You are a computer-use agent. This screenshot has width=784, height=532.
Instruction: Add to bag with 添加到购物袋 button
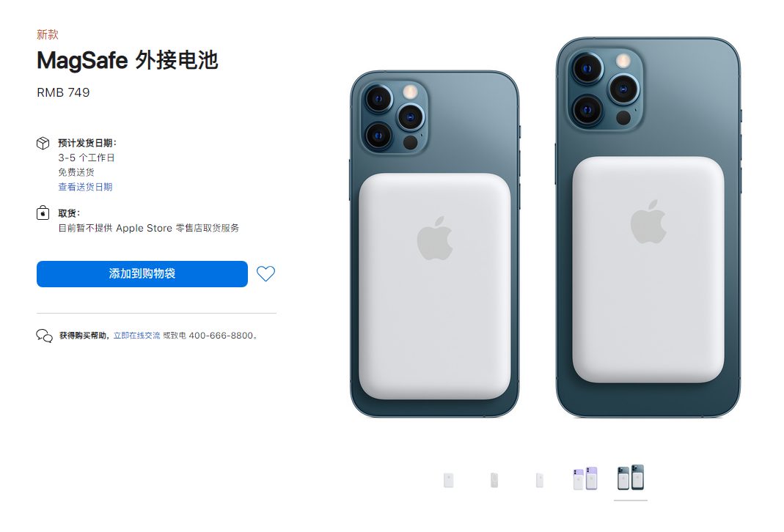tap(142, 274)
